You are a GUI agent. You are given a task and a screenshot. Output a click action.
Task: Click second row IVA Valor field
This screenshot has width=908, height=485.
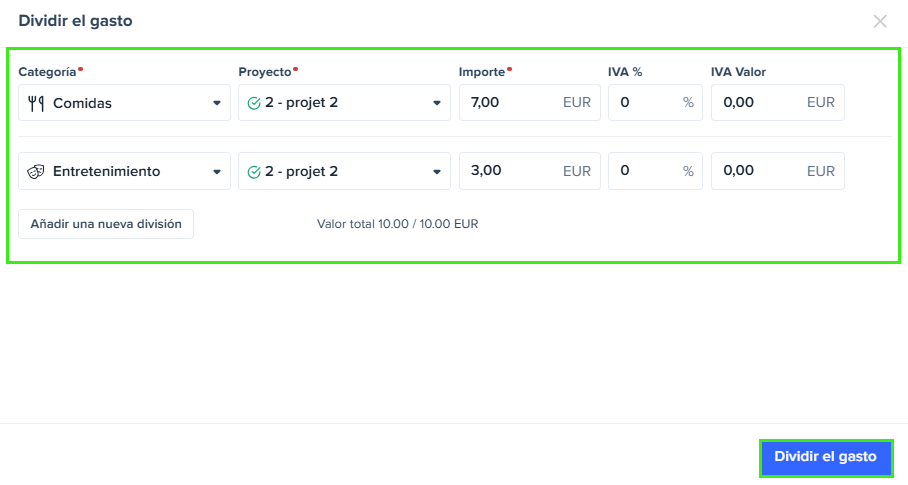(x=778, y=171)
